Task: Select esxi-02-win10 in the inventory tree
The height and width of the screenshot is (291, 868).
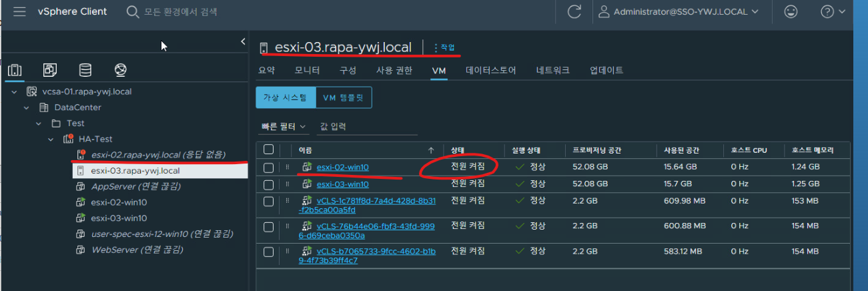Action: click(x=119, y=202)
